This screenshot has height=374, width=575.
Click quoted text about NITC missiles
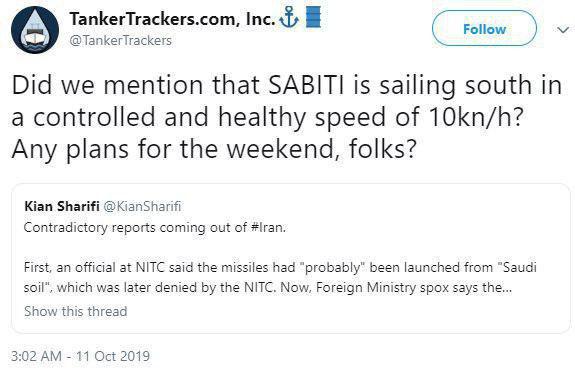pos(280,277)
